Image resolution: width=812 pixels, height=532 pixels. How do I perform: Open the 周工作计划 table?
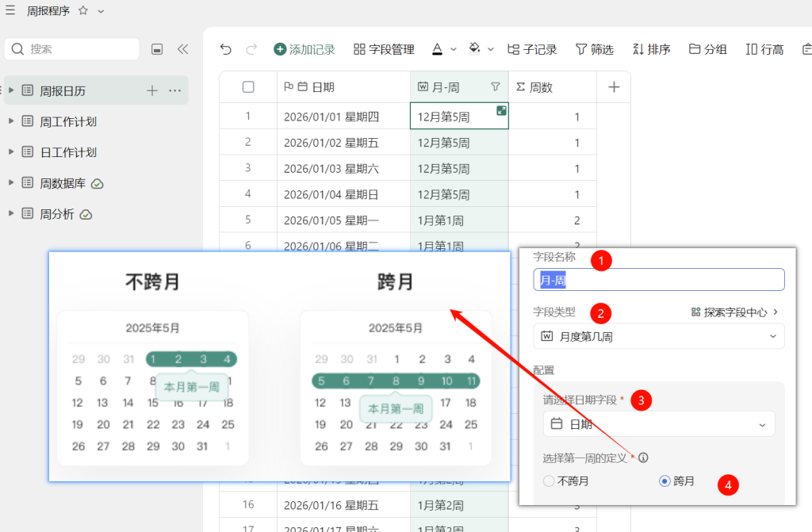[x=68, y=122]
